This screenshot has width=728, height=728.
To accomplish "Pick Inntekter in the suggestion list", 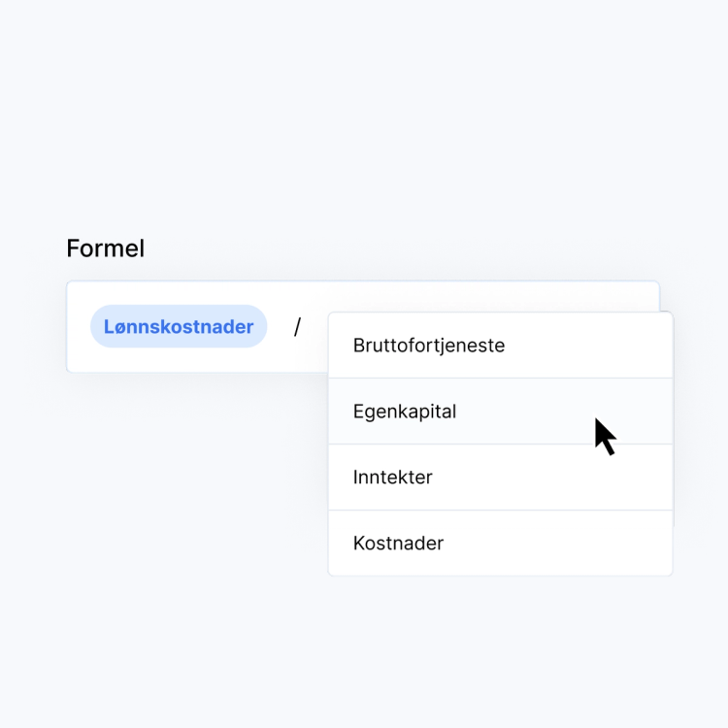I will pos(393,478).
